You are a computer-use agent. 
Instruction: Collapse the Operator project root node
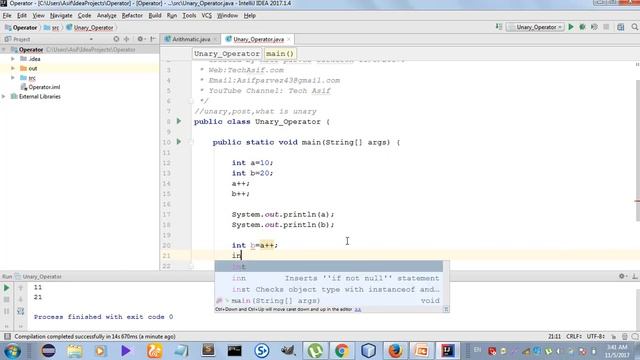click(x=4, y=49)
